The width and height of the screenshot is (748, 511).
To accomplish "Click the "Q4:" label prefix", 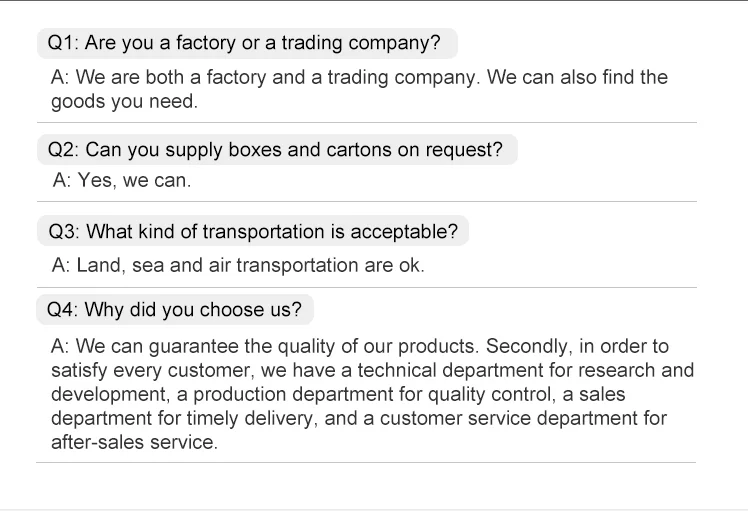I will [63, 310].
